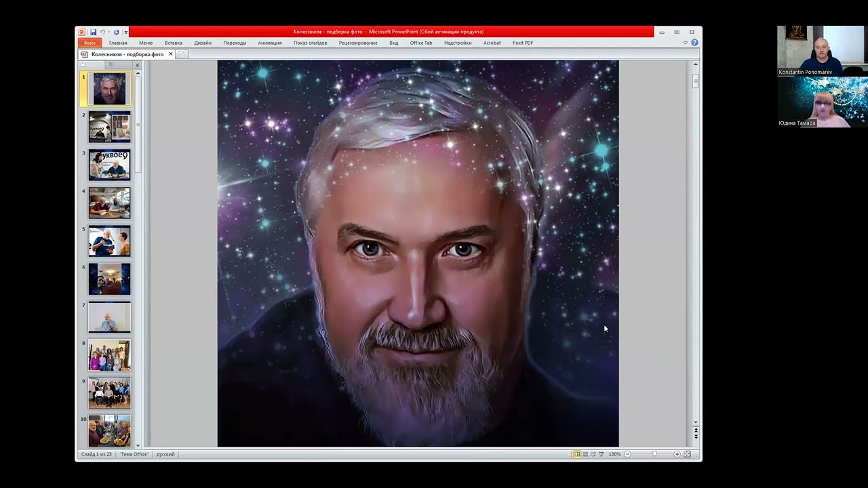
Task: Zoom out with the minus button
Action: (x=627, y=454)
